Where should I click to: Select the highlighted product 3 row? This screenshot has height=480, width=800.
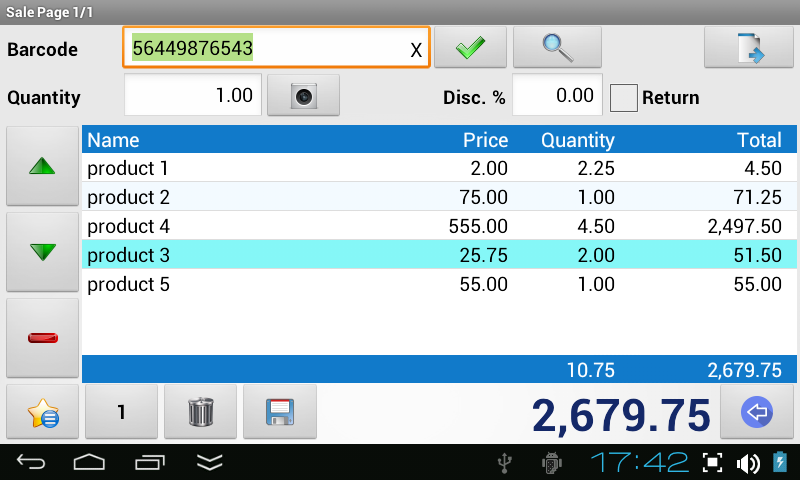point(439,255)
